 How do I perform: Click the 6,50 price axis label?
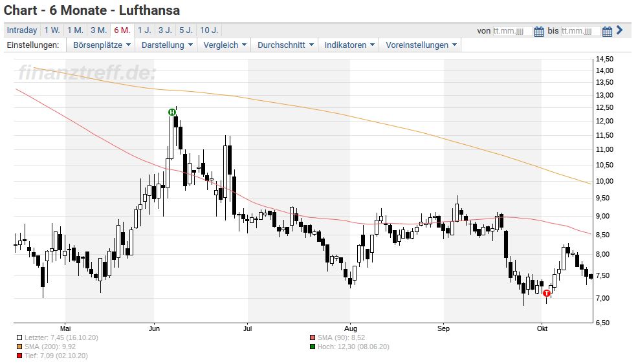(x=603, y=323)
